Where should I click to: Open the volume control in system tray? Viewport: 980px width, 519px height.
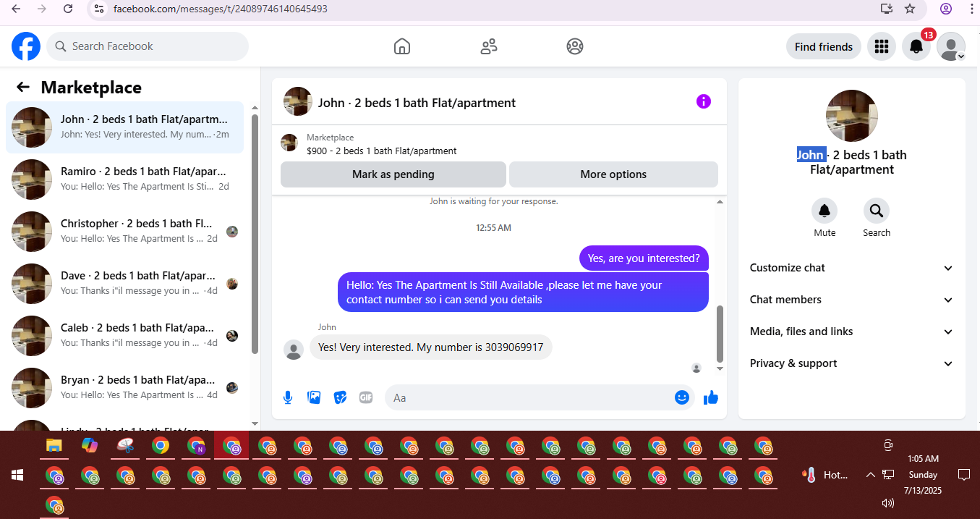point(888,502)
